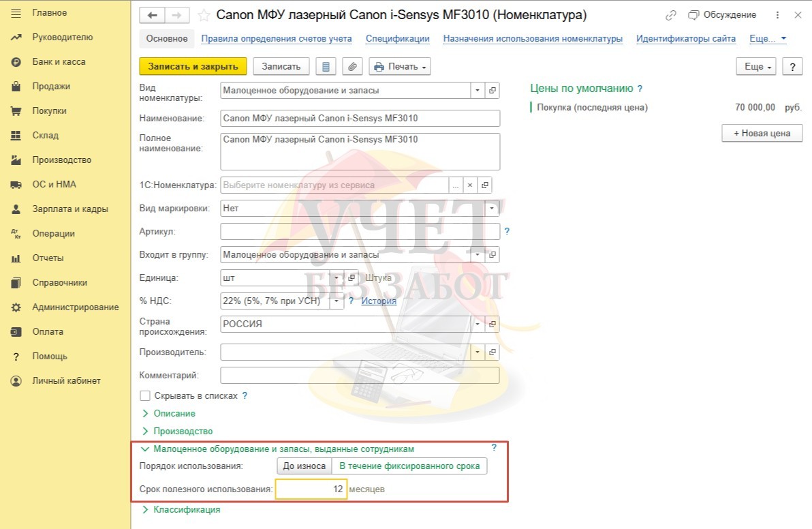Open the three-dot more options menu
This screenshot has height=529, width=812.
[778, 15]
